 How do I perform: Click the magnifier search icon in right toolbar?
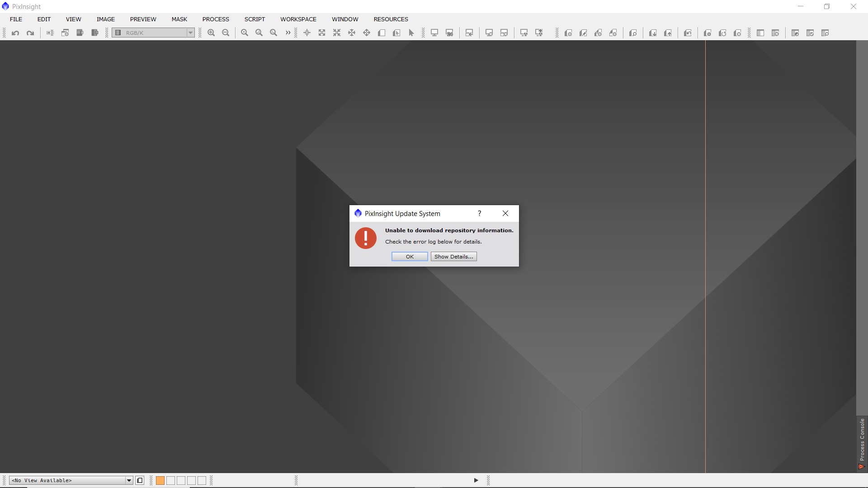click(633, 33)
